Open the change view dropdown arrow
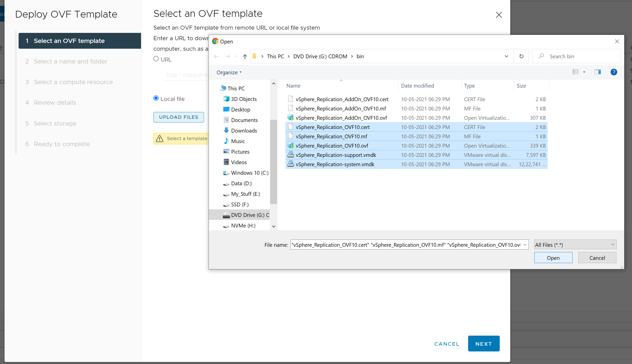Screen dimensions: 632x364 click(x=585, y=72)
